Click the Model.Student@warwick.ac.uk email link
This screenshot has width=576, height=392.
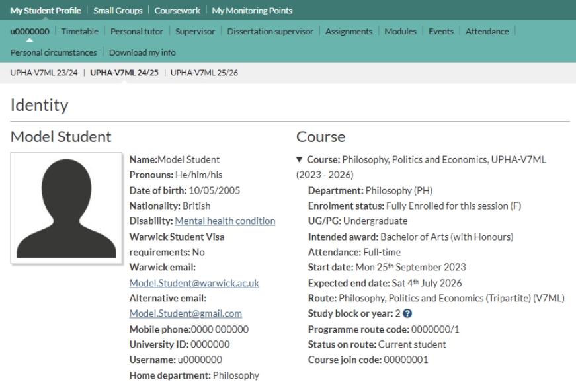point(194,283)
